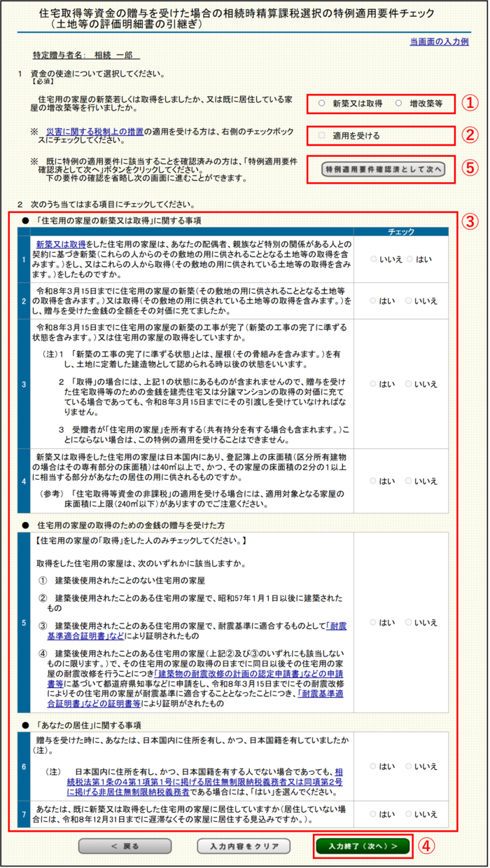Click the green 入力終了（次へ） button
Image resolution: width=490 pixels, height=868 pixels.
[363, 846]
